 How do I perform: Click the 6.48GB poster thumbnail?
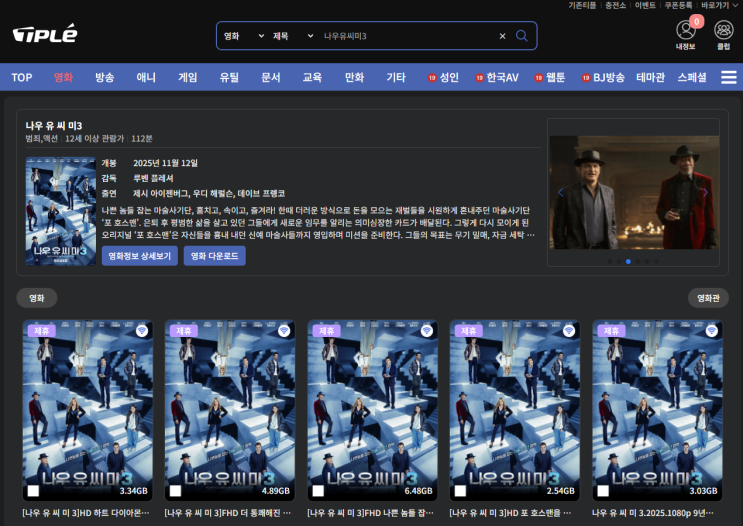[x=372, y=410]
